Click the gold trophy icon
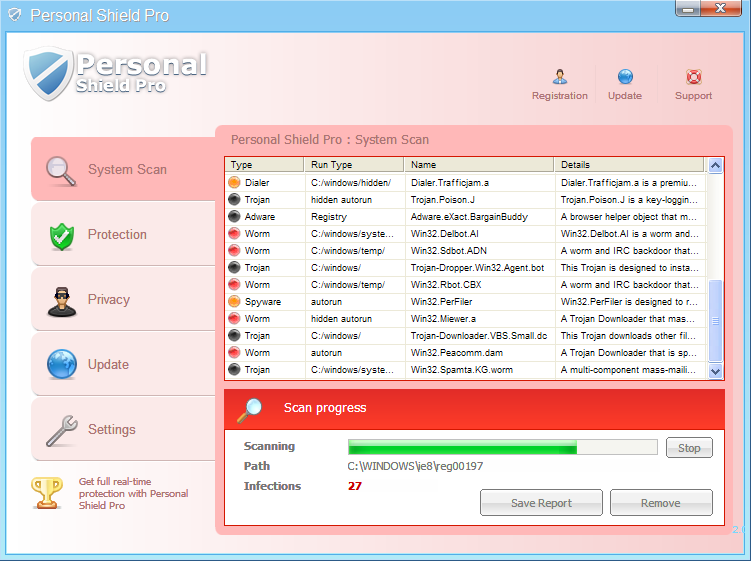 (x=46, y=492)
